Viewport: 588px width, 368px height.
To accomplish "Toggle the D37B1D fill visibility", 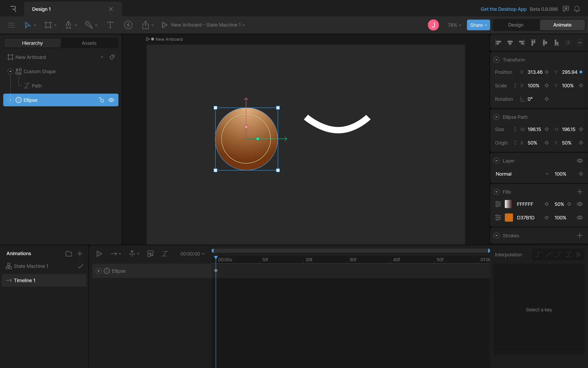I will (579, 218).
